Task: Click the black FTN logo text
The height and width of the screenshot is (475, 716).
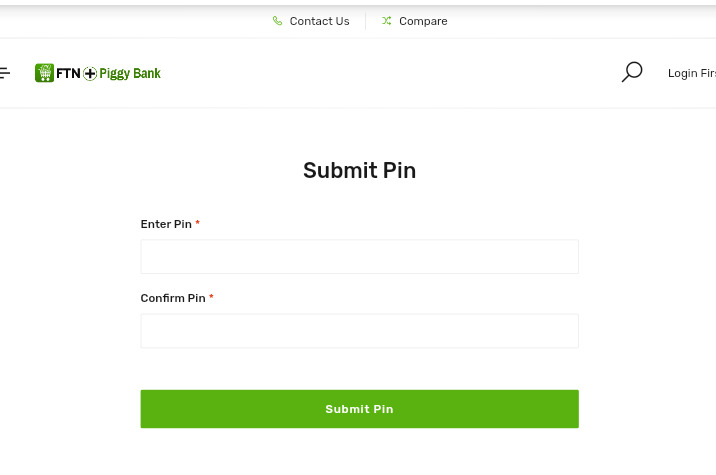Action: pos(68,73)
